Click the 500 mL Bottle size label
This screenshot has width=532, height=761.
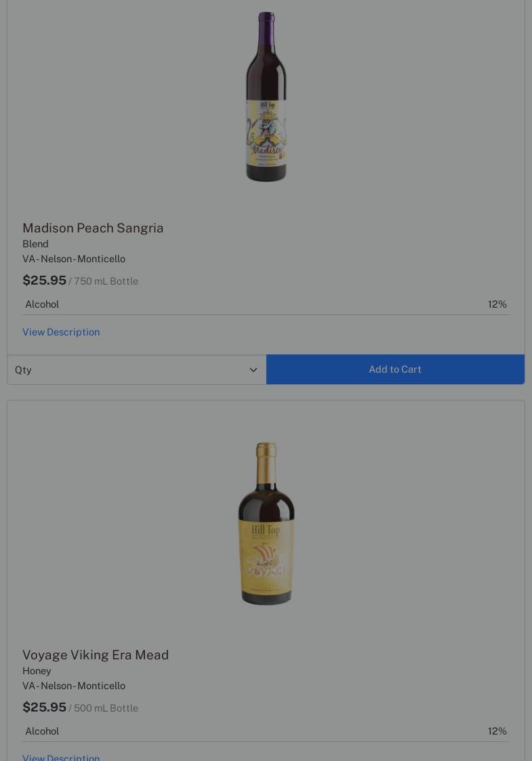(x=106, y=708)
